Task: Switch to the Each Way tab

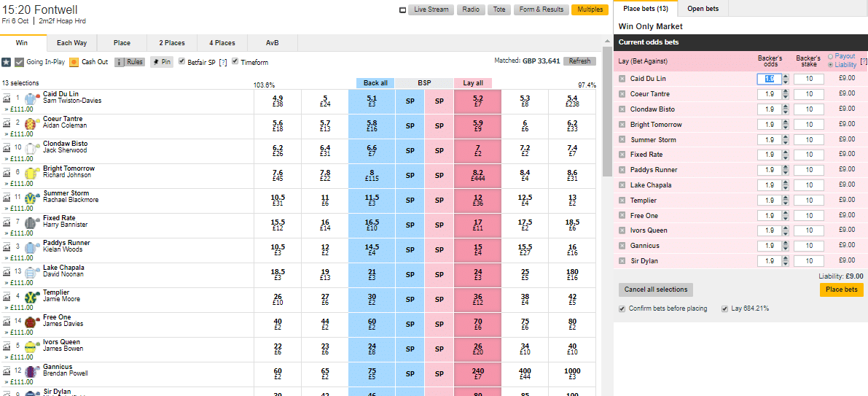Action: [72, 42]
